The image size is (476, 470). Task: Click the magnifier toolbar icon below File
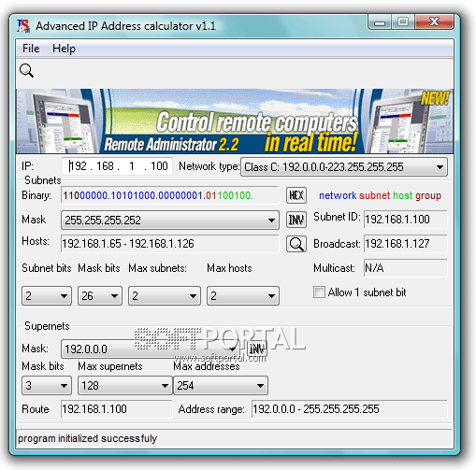pyautogui.click(x=26, y=71)
